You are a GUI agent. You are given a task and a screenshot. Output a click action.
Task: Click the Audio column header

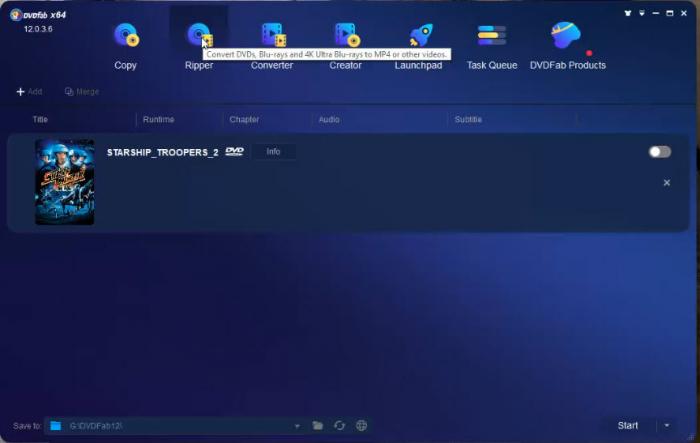[329, 119]
